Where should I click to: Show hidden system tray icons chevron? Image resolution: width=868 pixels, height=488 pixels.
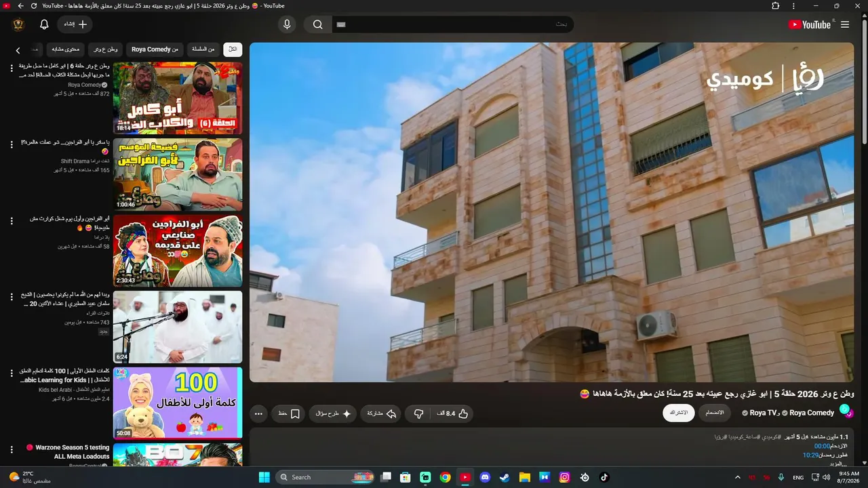click(x=738, y=477)
